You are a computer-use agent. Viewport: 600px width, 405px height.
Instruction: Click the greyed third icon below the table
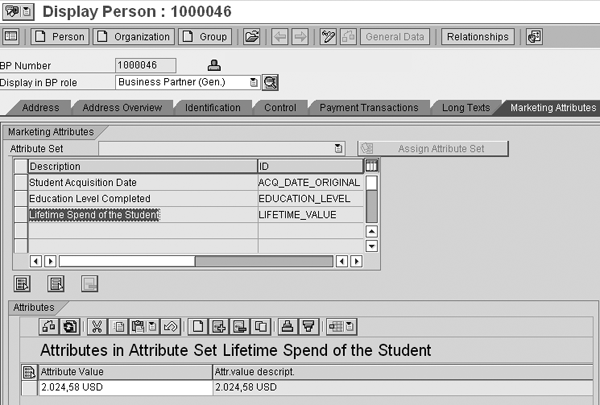90,284
